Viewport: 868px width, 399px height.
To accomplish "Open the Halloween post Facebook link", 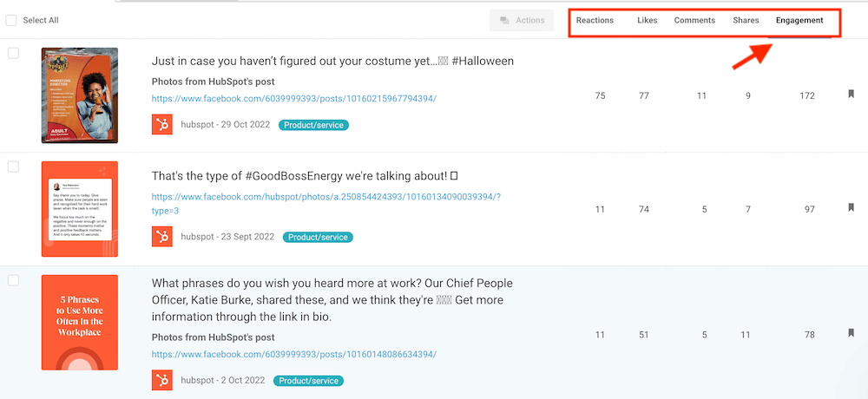I will 293,98.
